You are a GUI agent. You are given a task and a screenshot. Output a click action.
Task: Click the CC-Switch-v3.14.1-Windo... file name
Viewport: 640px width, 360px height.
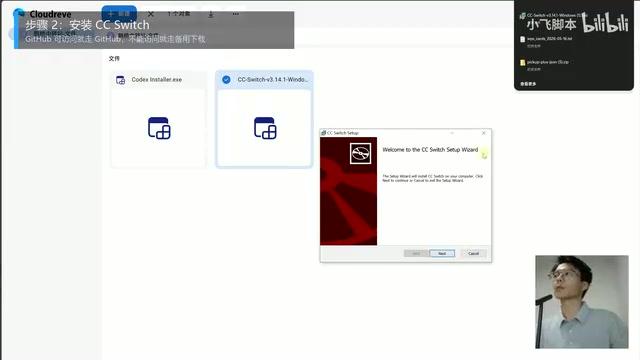pyautogui.click(x=273, y=80)
